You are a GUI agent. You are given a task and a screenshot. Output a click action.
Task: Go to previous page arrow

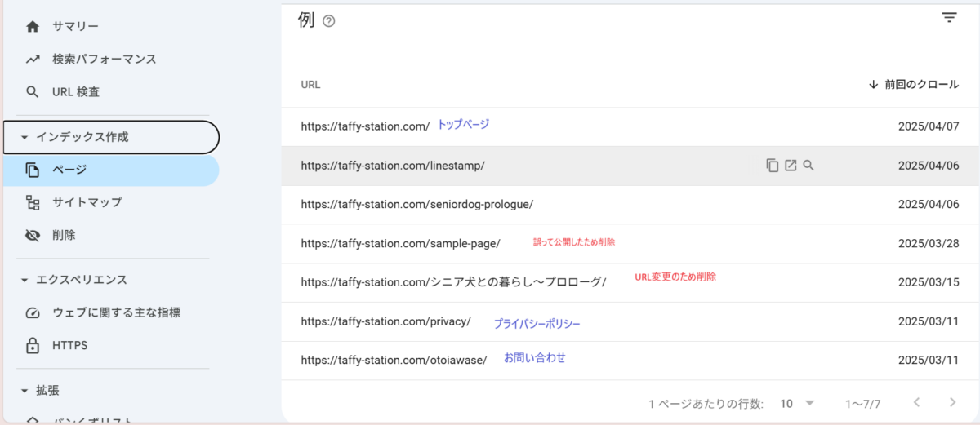pos(916,403)
